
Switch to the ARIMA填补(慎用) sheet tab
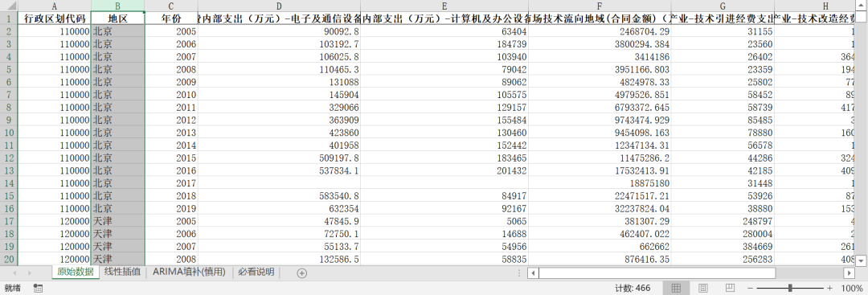click(190, 272)
